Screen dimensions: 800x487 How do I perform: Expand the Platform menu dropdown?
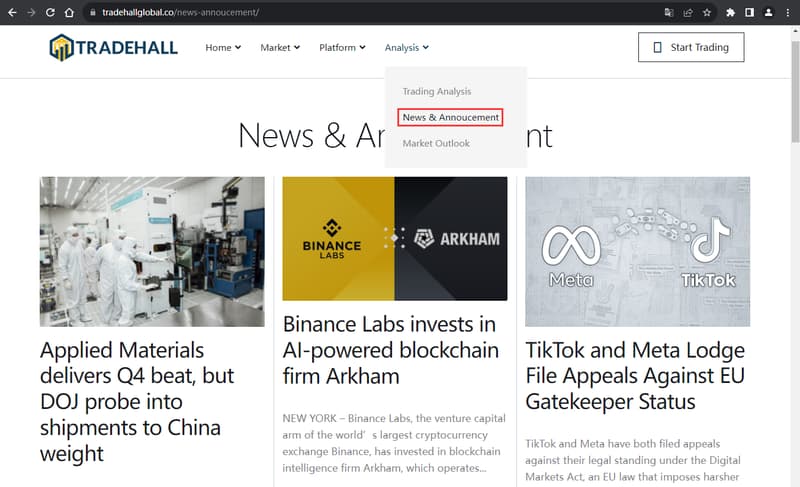point(342,47)
